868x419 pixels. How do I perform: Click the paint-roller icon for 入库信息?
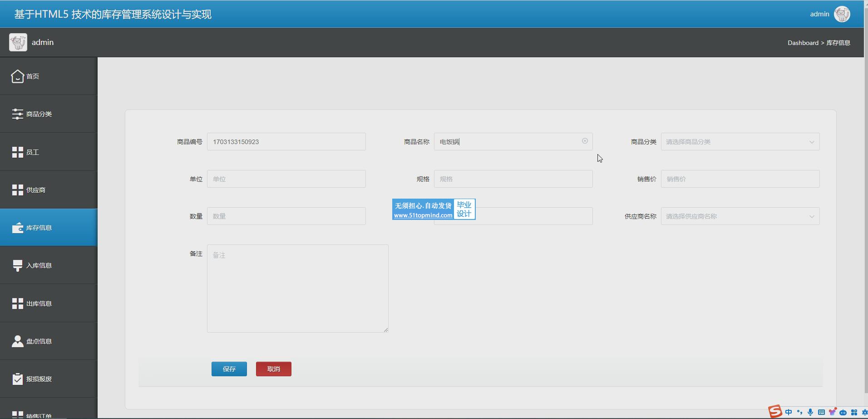pyautogui.click(x=17, y=265)
